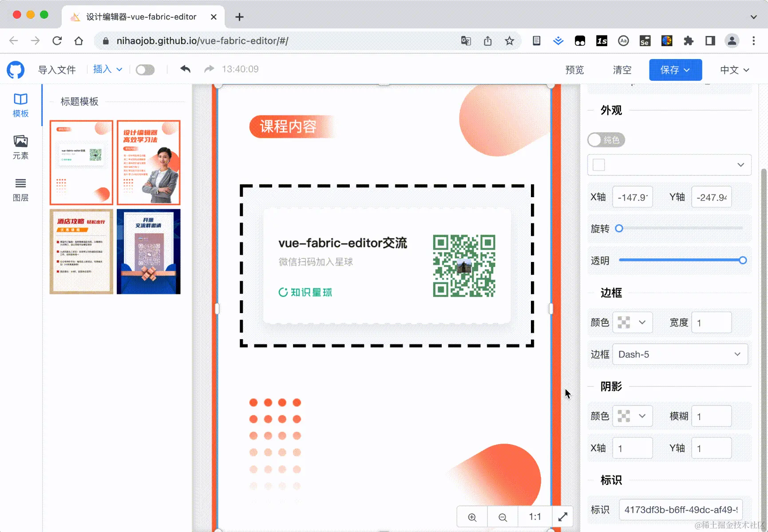The height and width of the screenshot is (532, 768).
Task: Go to browser home page
Action: [79, 41]
